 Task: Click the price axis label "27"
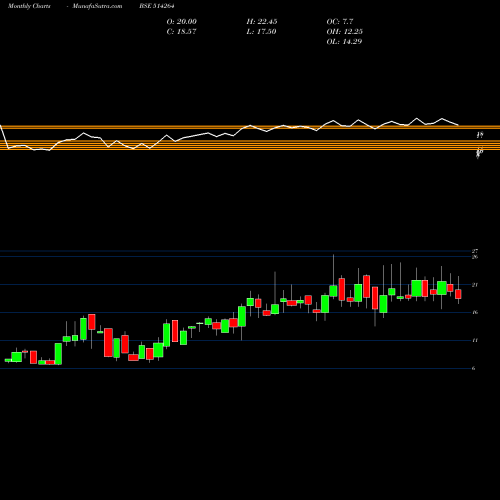tap(475, 251)
